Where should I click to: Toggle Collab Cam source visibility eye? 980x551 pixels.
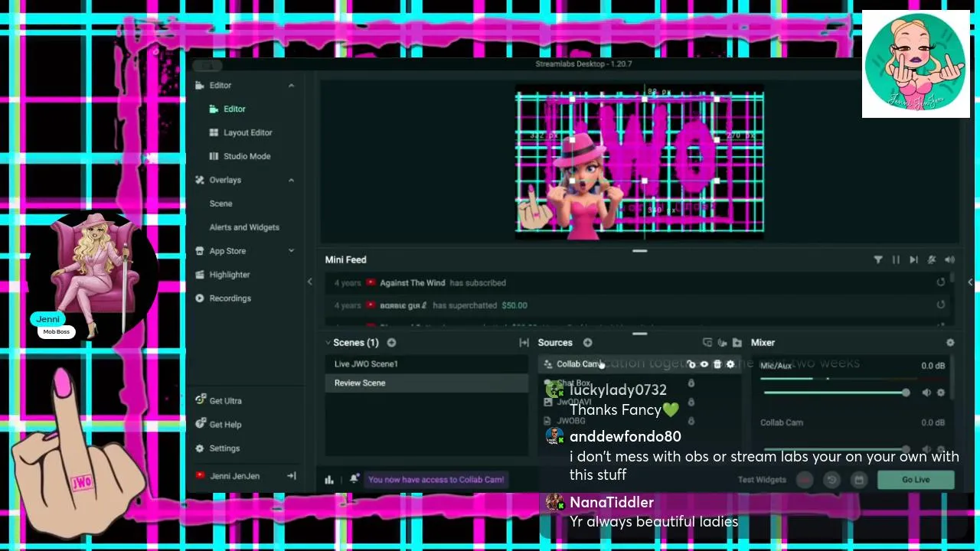click(x=704, y=364)
